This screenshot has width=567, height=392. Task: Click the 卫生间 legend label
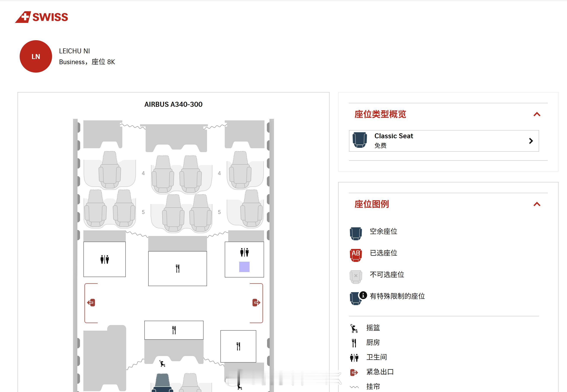click(x=376, y=357)
